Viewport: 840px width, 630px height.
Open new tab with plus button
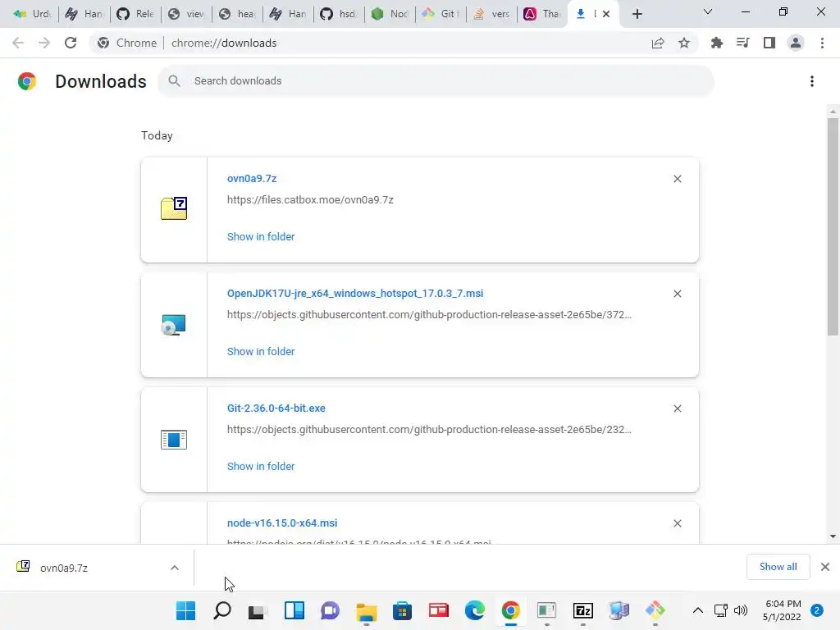coord(637,14)
